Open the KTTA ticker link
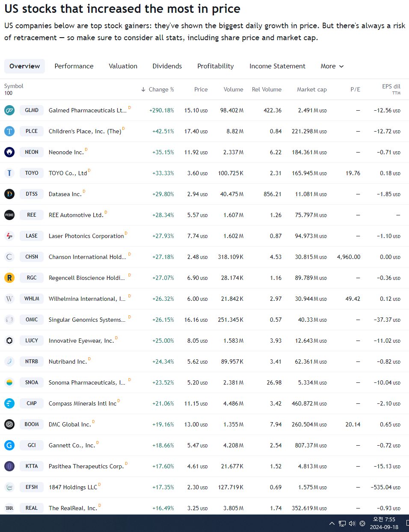Viewport: 409px width, 532px height. pos(32,466)
